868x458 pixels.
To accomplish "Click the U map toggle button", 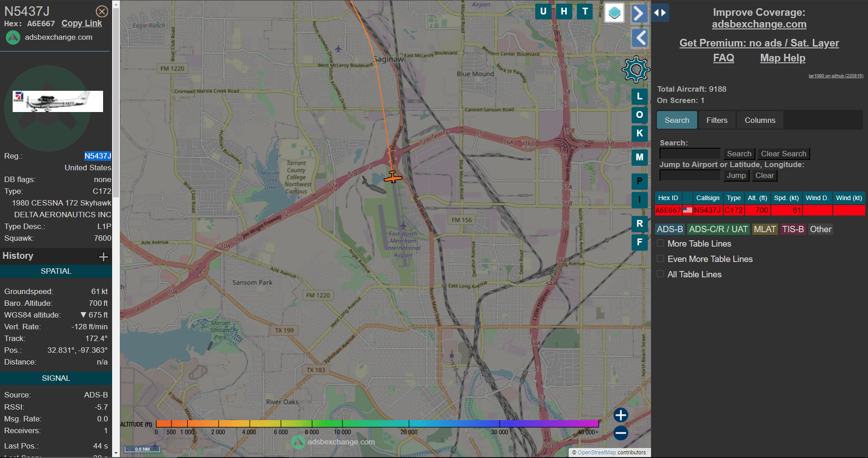I will pyautogui.click(x=543, y=11).
